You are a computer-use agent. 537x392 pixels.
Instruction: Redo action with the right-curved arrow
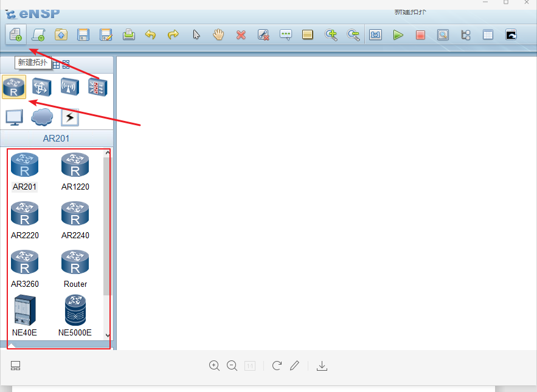pos(173,35)
